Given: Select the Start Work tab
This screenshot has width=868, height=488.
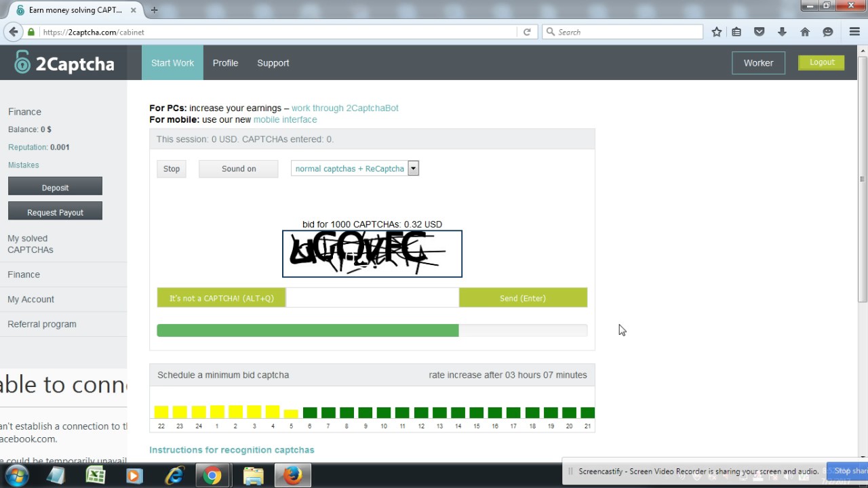Looking at the screenshot, I should [x=172, y=63].
